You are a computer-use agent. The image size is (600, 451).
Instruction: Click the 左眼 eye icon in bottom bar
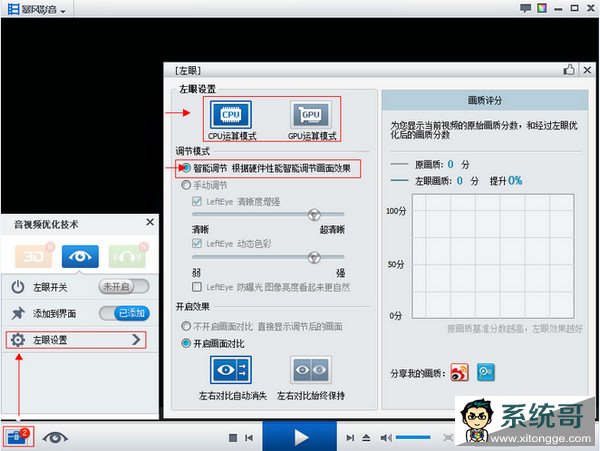(55, 437)
